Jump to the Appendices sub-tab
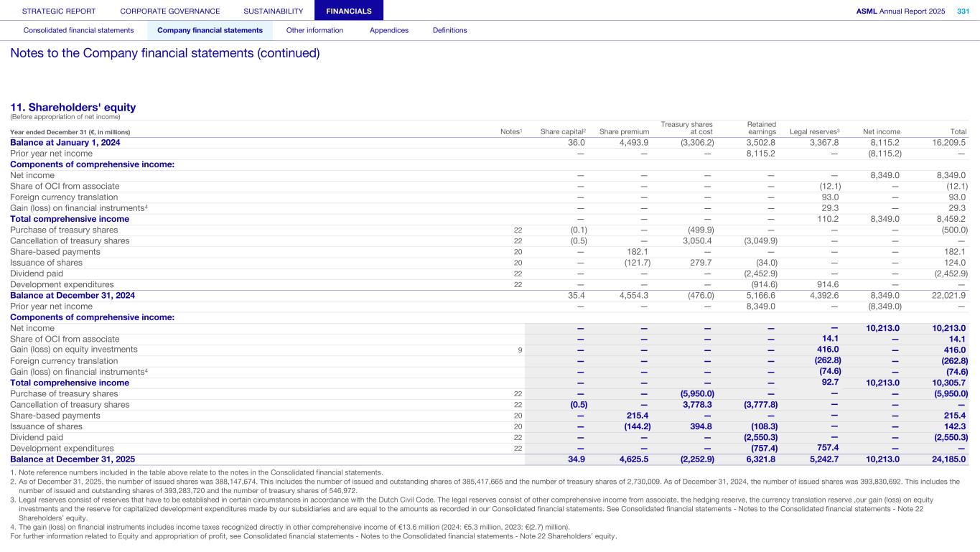 coord(388,30)
